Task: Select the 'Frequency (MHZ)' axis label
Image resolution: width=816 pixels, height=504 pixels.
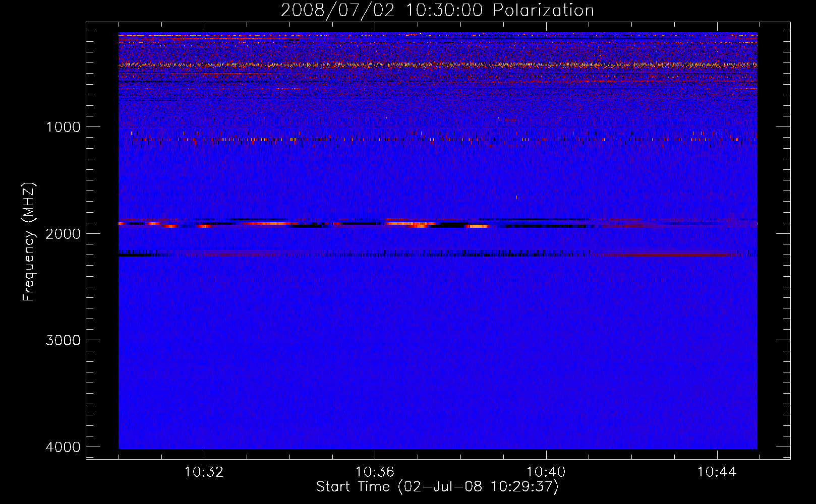Action: (x=29, y=242)
